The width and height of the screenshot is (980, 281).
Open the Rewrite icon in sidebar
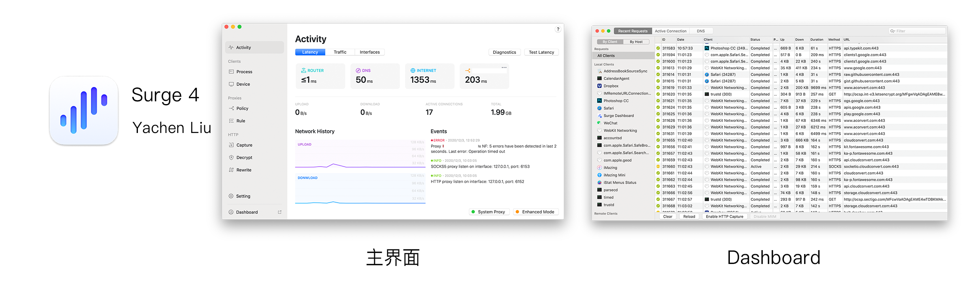231,170
